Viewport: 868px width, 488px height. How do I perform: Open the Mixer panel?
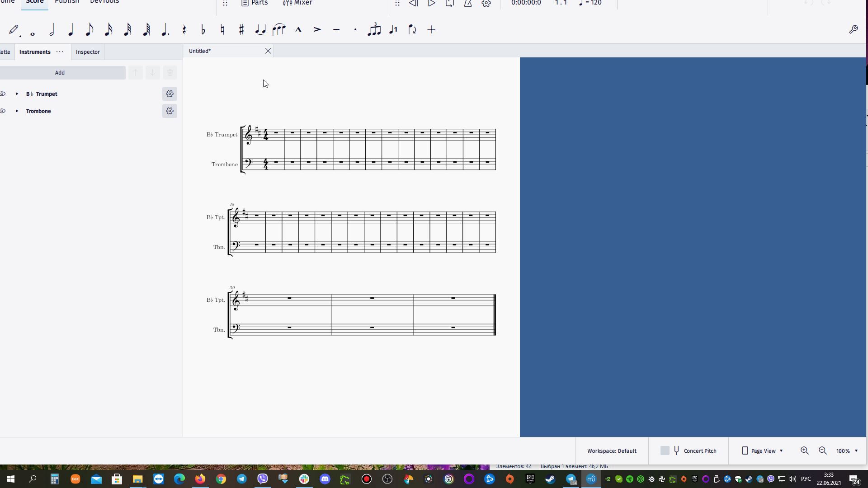tap(297, 3)
